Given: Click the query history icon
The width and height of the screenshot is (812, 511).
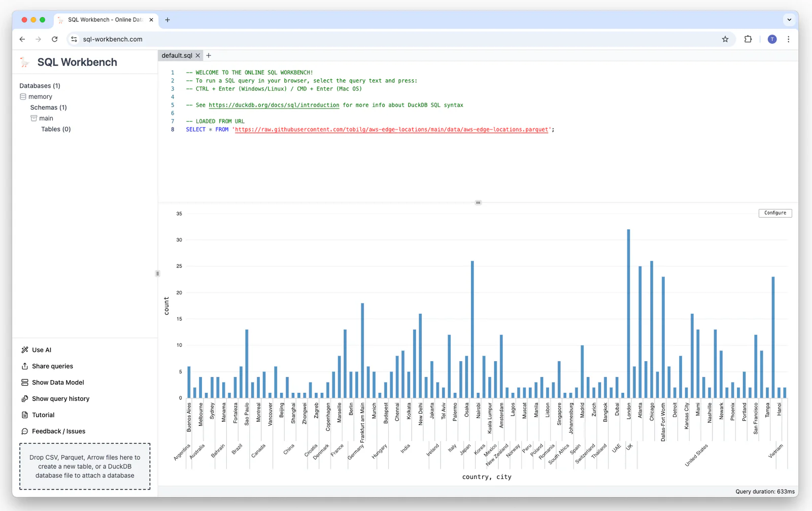Looking at the screenshot, I should pyautogui.click(x=25, y=398).
